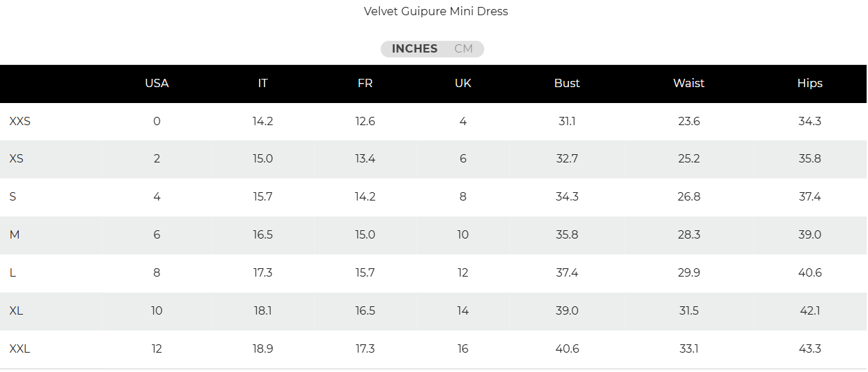Select the FR column header
This screenshot has height=372, width=868.
click(365, 83)
